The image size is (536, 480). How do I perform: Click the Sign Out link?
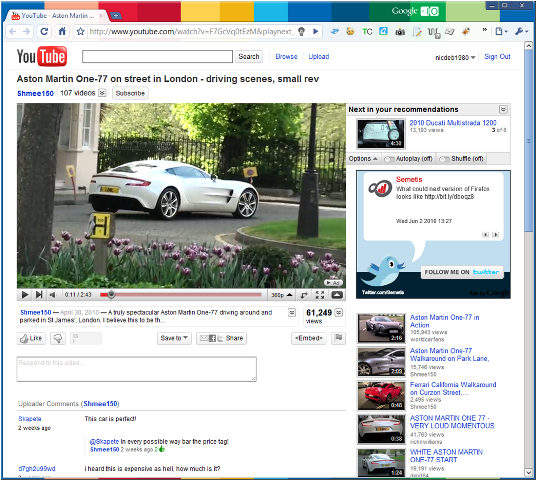[x=497, y=57]
